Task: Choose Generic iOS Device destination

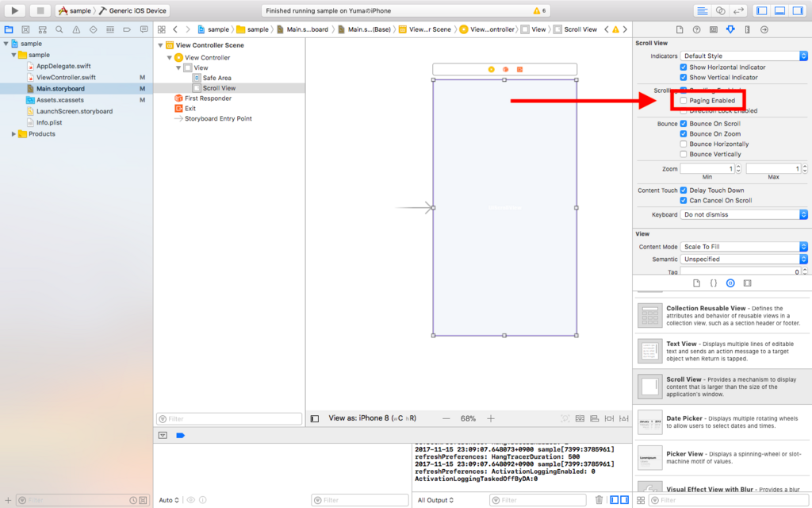Action: point(137,10)
